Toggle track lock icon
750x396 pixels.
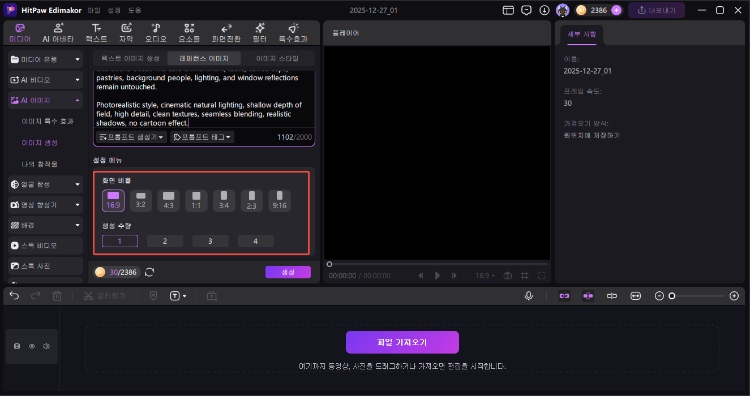[x=17, y=346]
